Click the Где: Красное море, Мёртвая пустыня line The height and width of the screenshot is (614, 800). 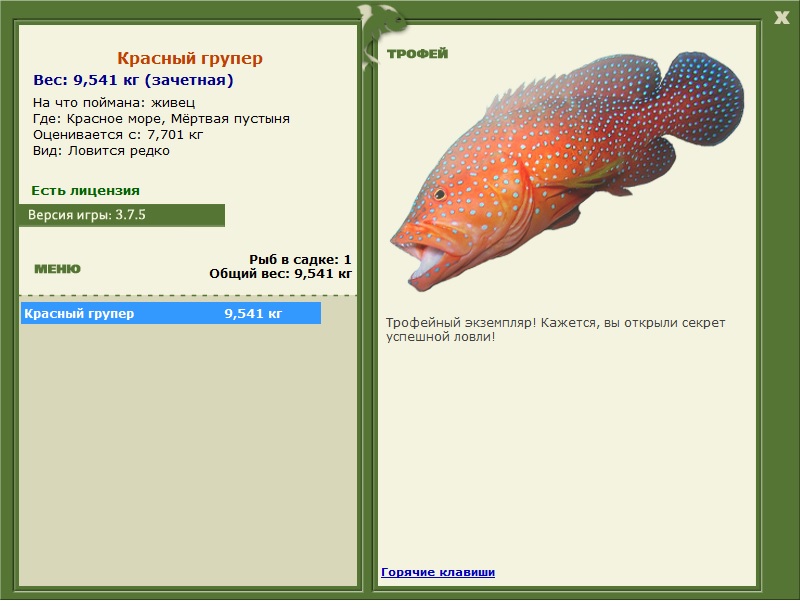tap(161, 119)
